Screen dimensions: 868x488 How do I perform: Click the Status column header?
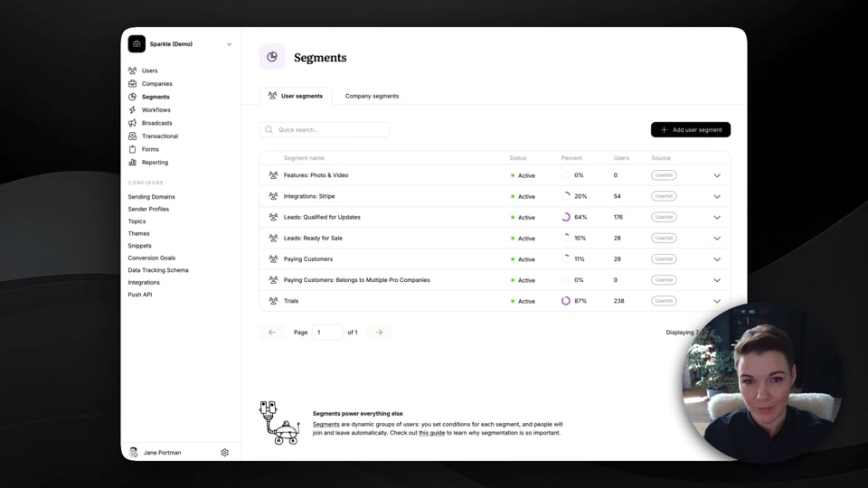point(517,157)
